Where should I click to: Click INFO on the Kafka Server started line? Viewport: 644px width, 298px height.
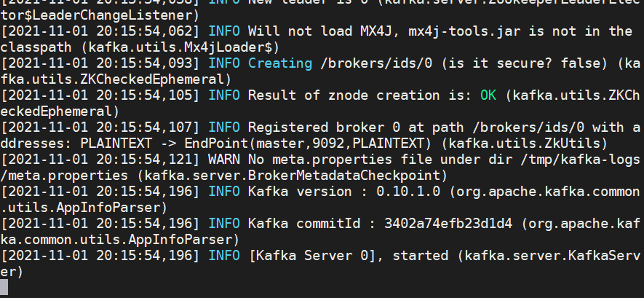coord(224,256)
